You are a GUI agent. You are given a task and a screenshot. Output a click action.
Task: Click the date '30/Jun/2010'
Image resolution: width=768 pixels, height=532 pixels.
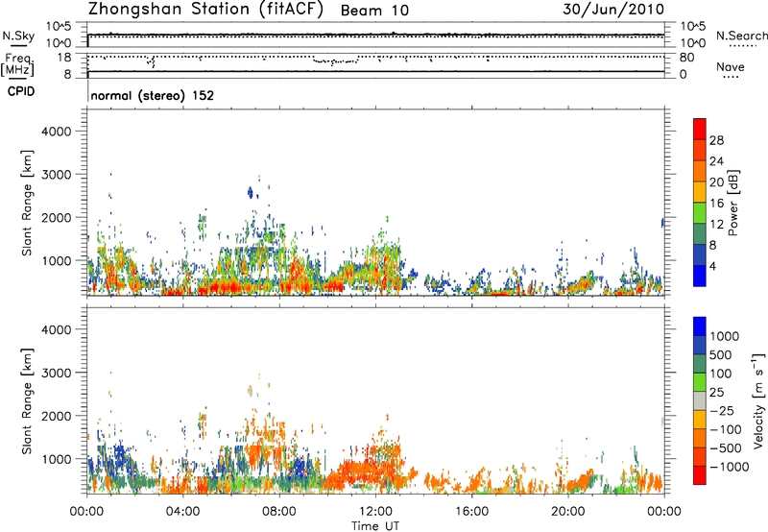tap(613, 10)
